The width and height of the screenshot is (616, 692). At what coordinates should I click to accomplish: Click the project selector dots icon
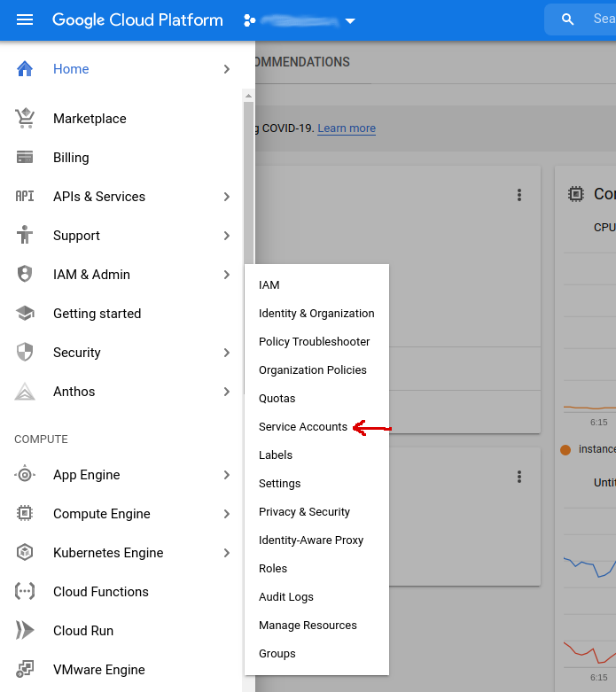click(x=249, y=20)
